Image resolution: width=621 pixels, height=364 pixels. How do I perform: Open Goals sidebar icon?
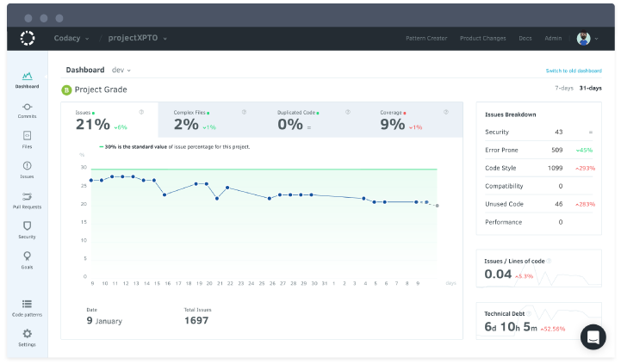pyautogui.click(x=27, y=259)
